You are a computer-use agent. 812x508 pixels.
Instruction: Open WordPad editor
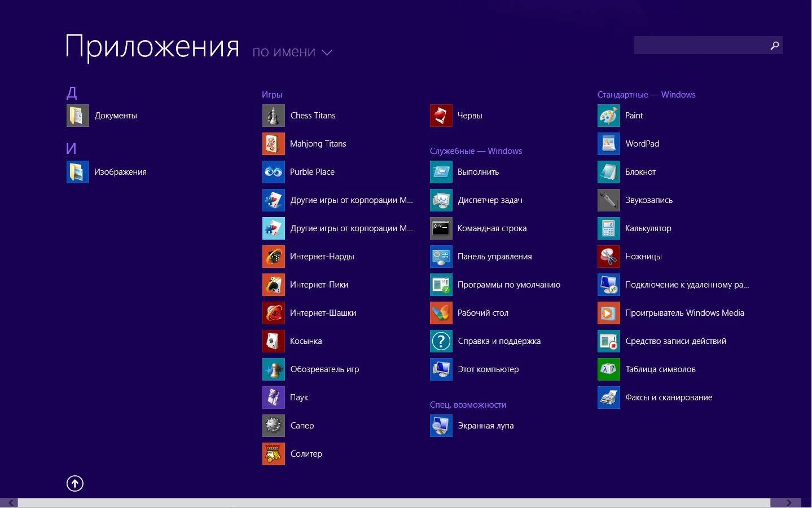629,144
